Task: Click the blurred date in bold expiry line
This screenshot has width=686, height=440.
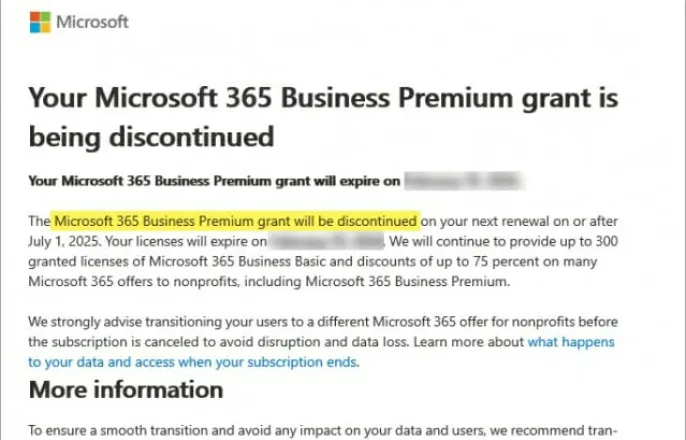Action: [464, 181]
